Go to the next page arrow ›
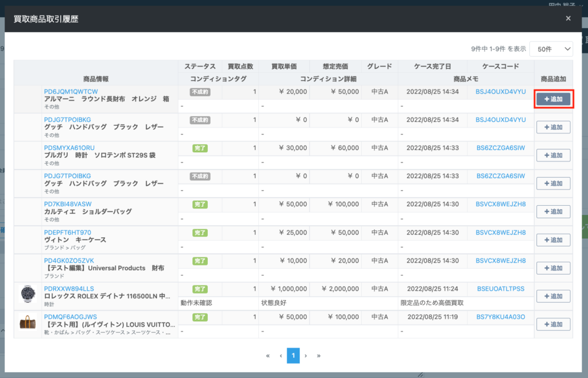This screenshot has width=588, height=378. (x=305, y=356)
